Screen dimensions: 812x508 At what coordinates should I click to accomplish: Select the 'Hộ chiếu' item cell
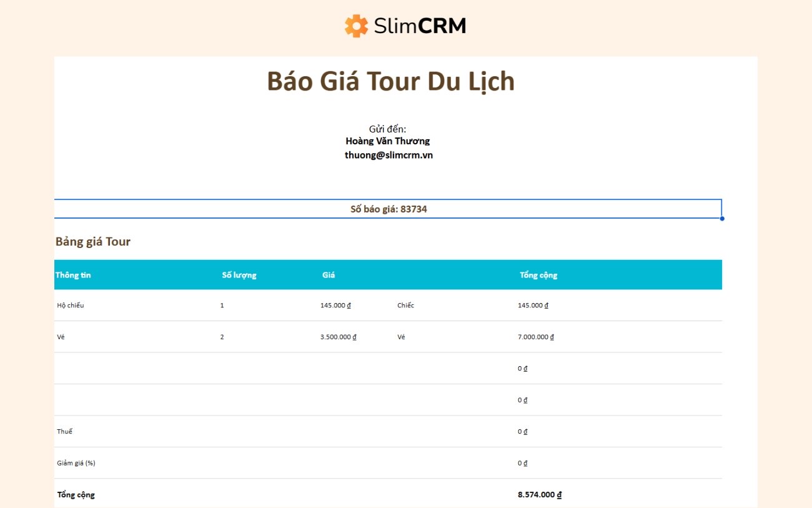(70, 306)
